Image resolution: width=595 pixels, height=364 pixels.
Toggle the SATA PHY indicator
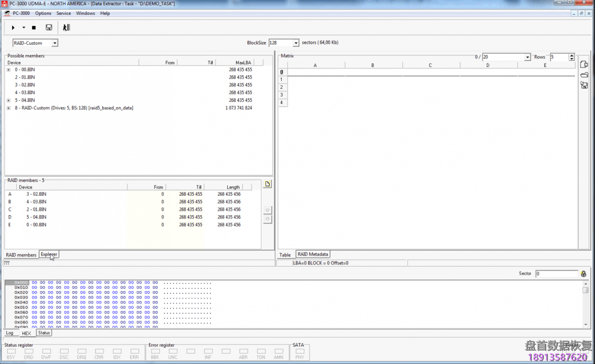[300, 352]
